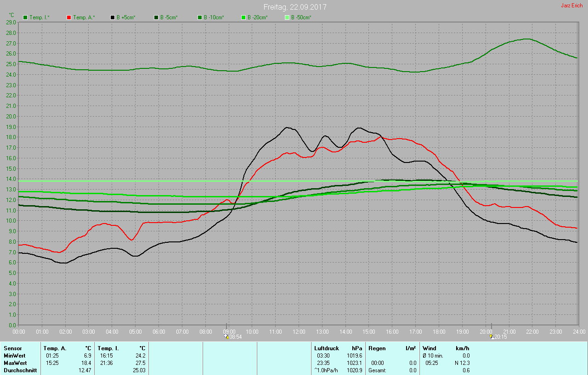Click the 05:25 wind gust time
Screen dimensions: 588x375
click(x=432, y=363)
